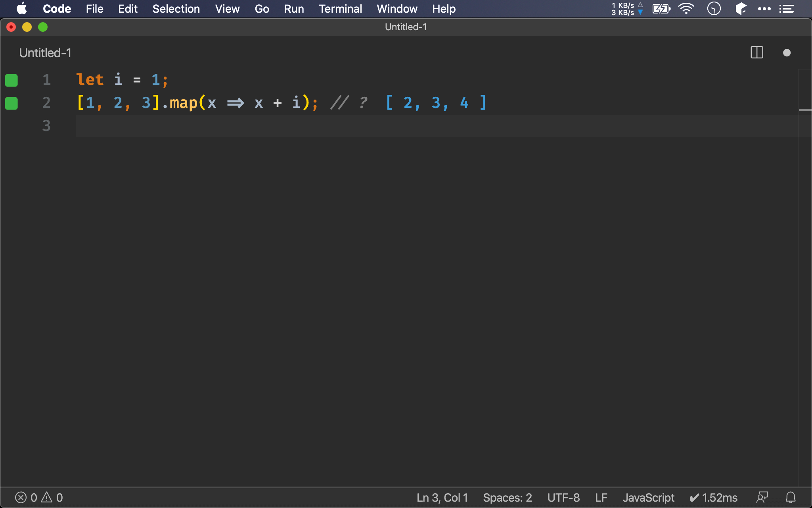This screenshot has height=508, width=812.
Task: Click the split editor right icon
Action: (x=756, y=52)
